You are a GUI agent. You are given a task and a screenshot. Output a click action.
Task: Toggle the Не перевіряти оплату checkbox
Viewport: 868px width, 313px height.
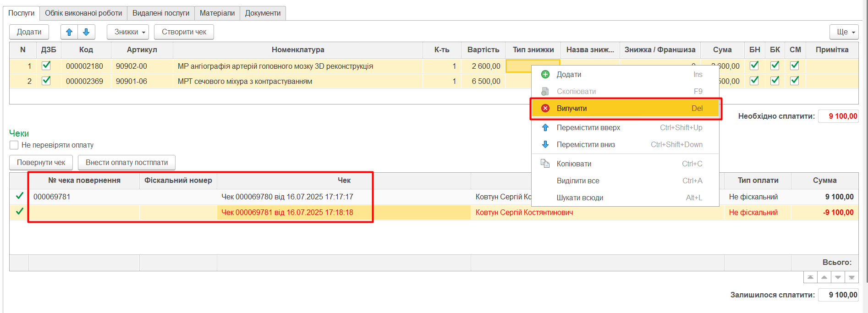pyautogui.click(x=14, y=145)
